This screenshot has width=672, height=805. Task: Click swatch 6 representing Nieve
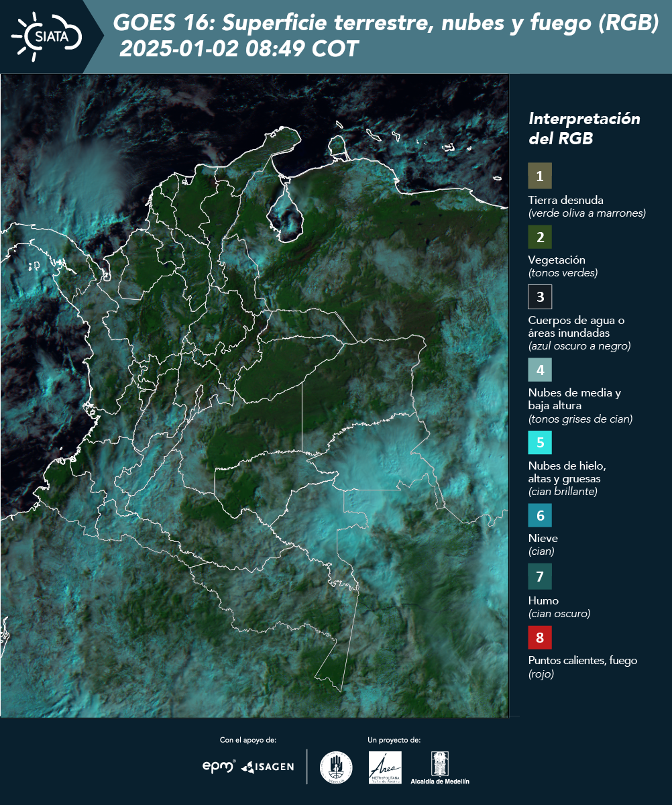tap(540, 516)
